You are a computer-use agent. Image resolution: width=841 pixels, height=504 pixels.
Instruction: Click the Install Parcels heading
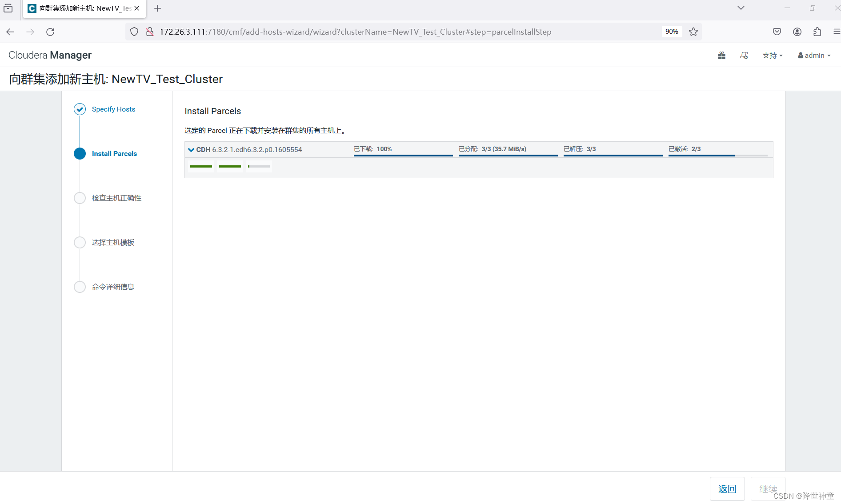pos(212,111)
